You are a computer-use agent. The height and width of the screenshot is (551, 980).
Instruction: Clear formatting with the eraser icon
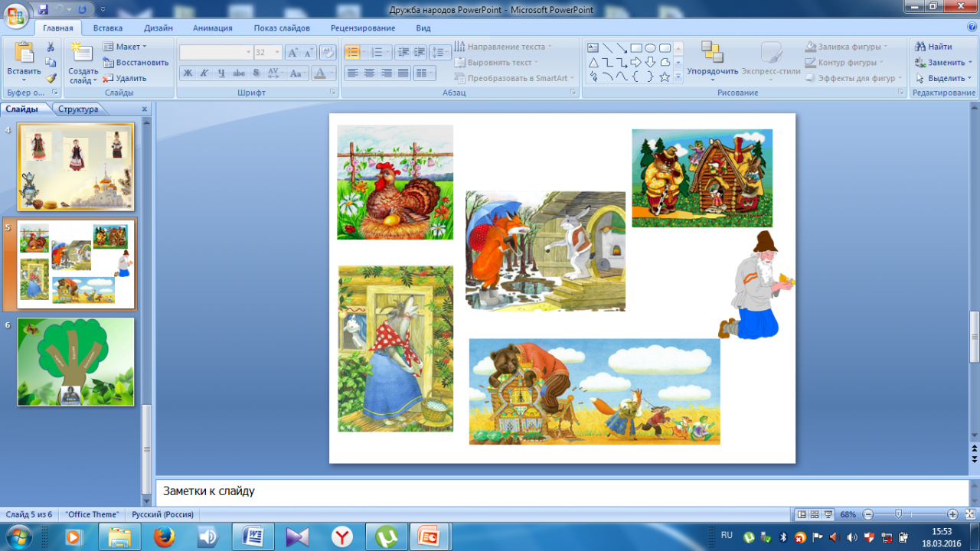[328, 53]
